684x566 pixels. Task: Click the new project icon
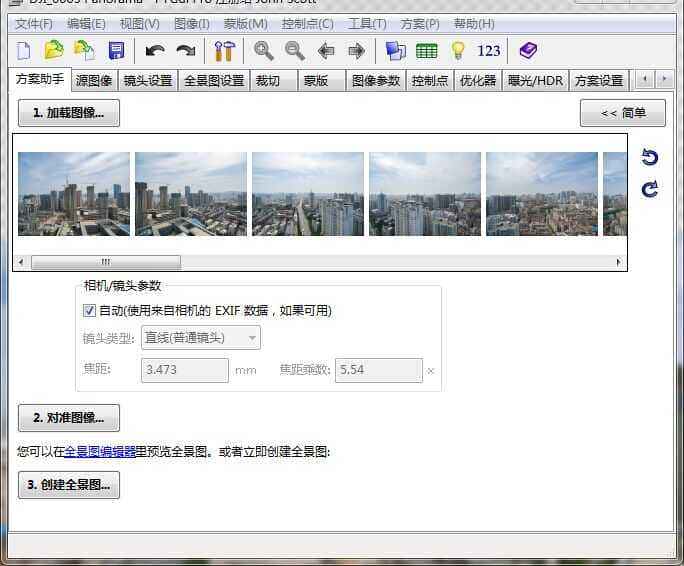coord(24,50)
